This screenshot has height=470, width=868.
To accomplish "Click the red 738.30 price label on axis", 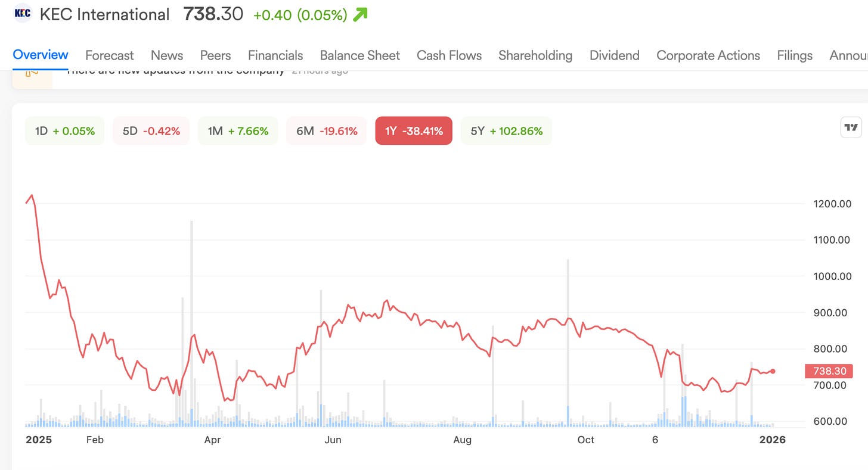I will pos(829,371).
